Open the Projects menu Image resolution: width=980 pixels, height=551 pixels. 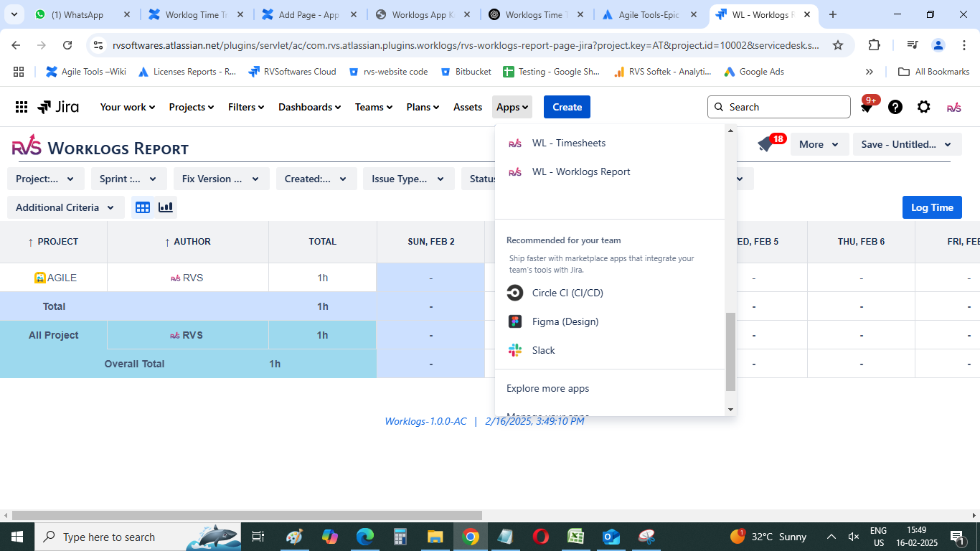point(192,107)
